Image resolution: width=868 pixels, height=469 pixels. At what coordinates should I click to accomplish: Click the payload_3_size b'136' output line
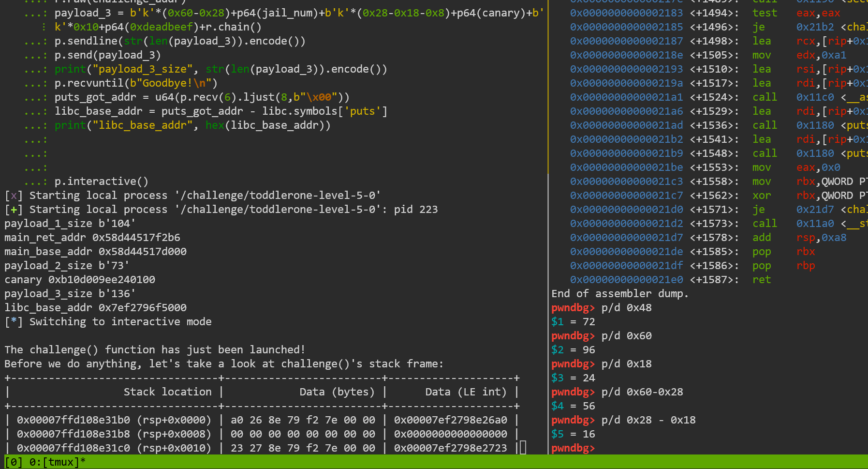coord(70,294)
